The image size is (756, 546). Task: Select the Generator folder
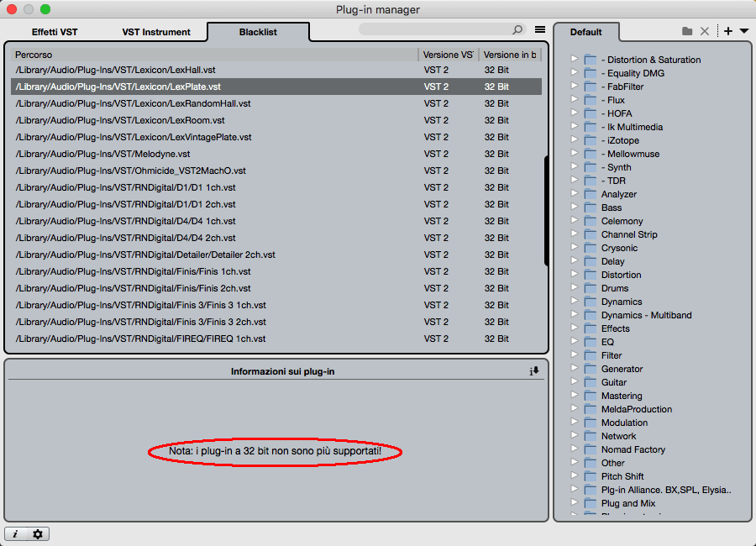point(622,369)
